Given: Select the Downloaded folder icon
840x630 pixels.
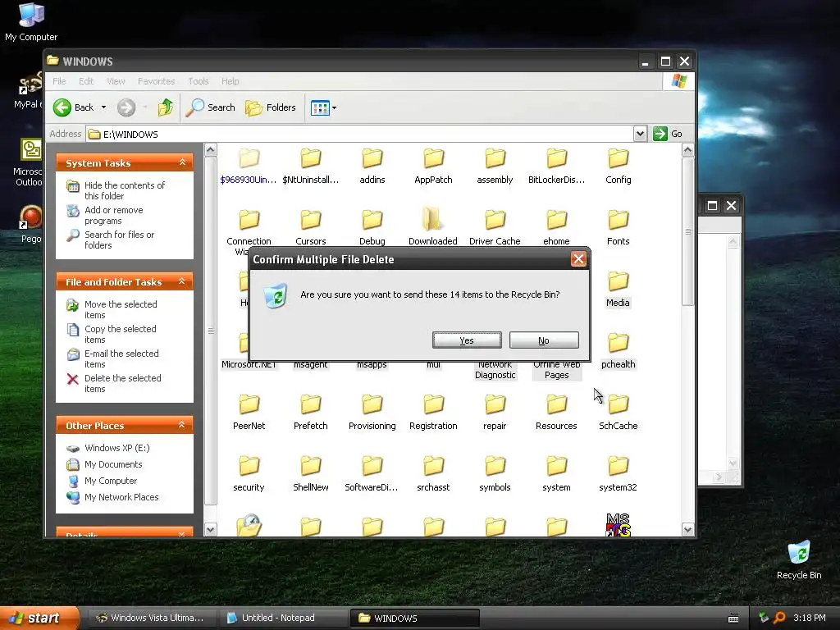Looking at the screenshot, I should click(433, 220).
